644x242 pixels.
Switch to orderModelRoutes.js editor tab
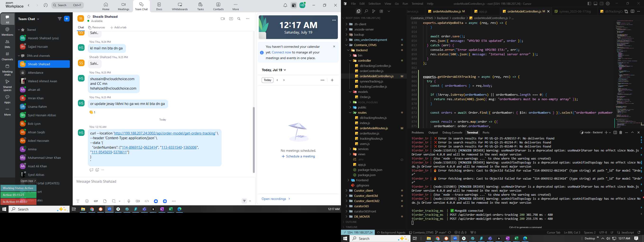tap(446, 11)
